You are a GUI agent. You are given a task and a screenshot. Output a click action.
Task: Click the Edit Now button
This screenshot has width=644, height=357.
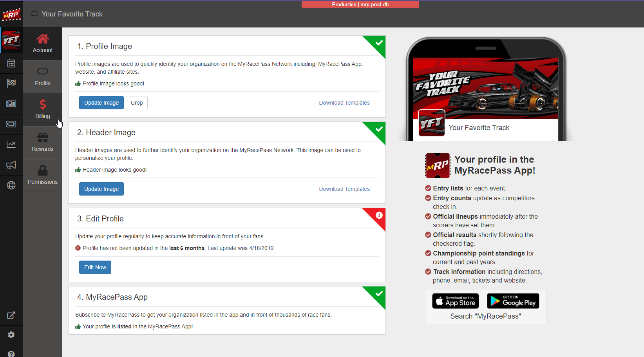[95, 267]
